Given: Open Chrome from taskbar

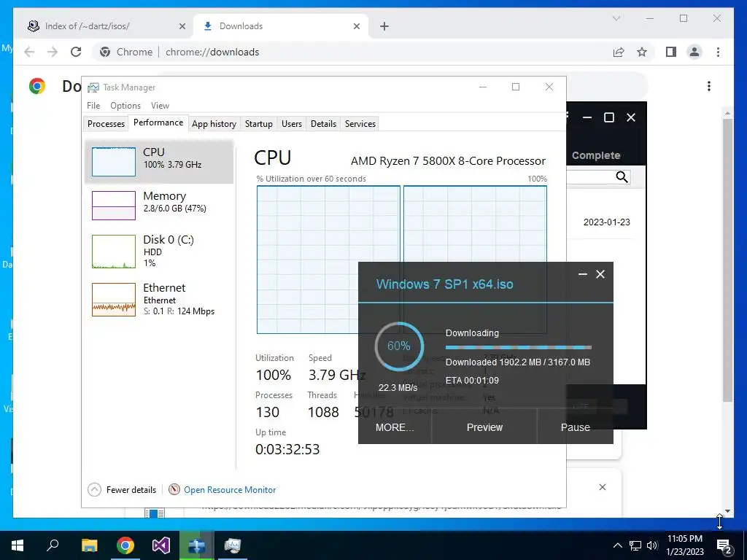Looking at the screenshot, I should point(125,545).
